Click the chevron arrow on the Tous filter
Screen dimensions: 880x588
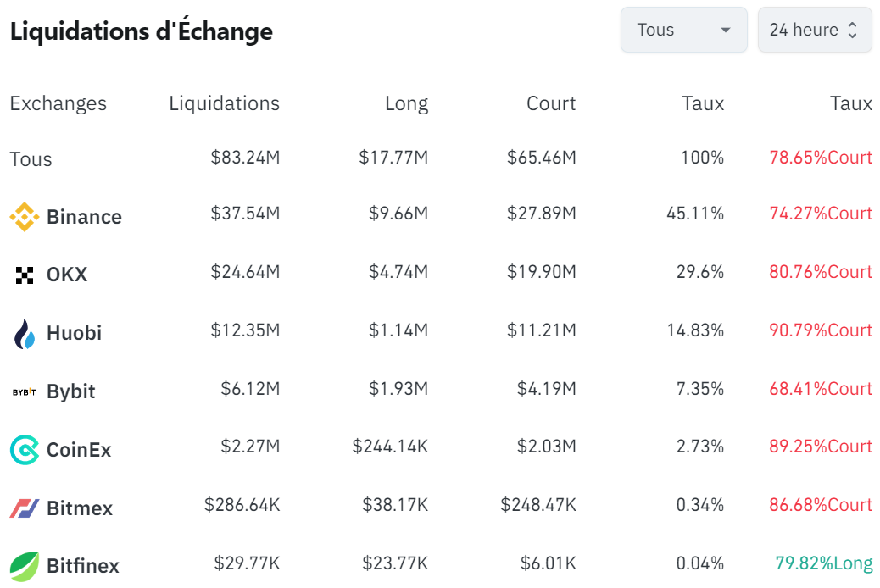tap(727, 30)
